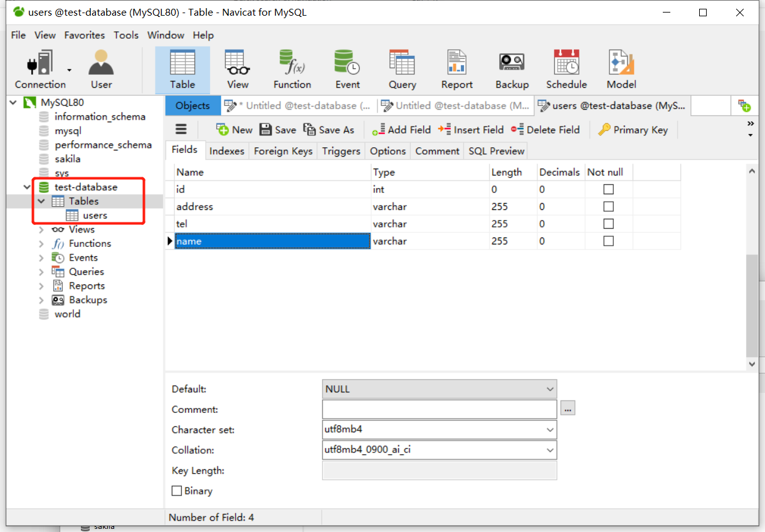
Task: Click the Save button
Action: (278, 130)
